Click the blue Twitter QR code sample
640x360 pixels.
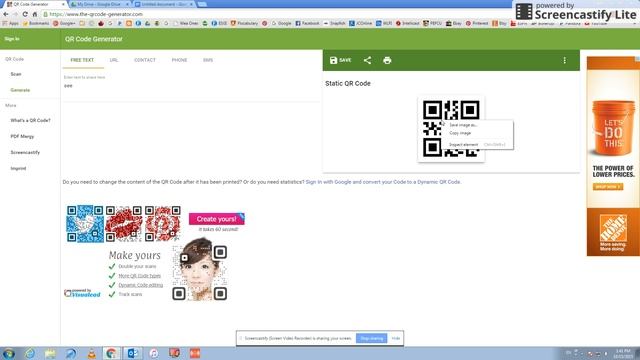85,224
